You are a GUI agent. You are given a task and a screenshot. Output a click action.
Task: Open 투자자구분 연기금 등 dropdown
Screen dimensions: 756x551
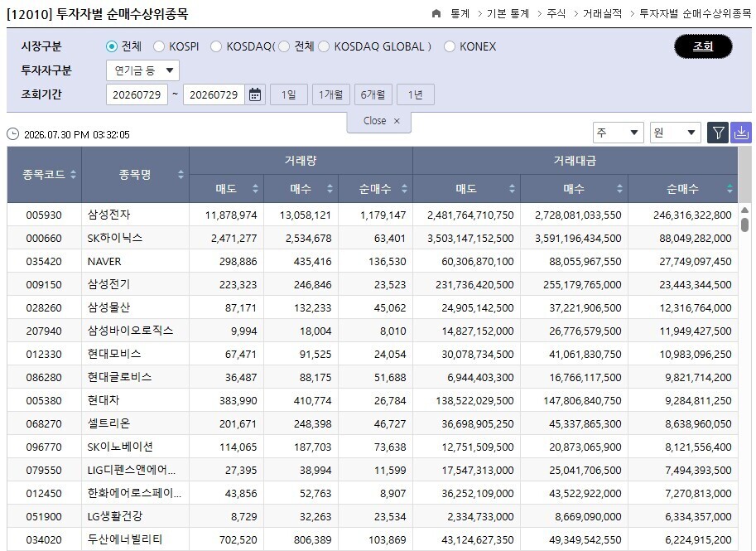[142, 70]
